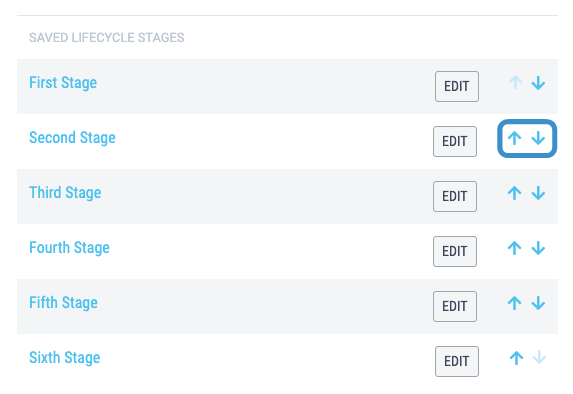Move Fourth Stage up one position

(515, 248)
